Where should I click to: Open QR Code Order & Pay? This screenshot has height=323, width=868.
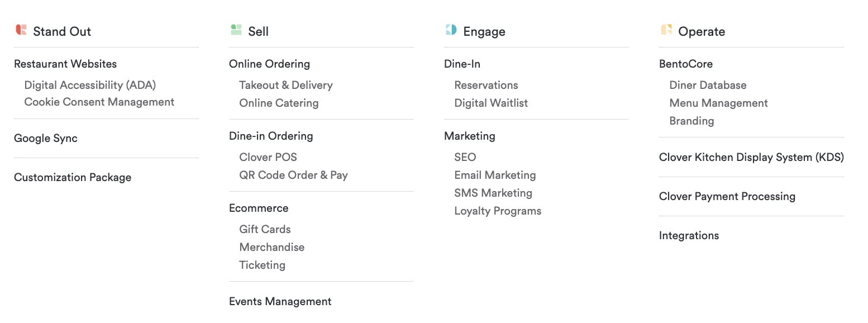coord(293,175)
